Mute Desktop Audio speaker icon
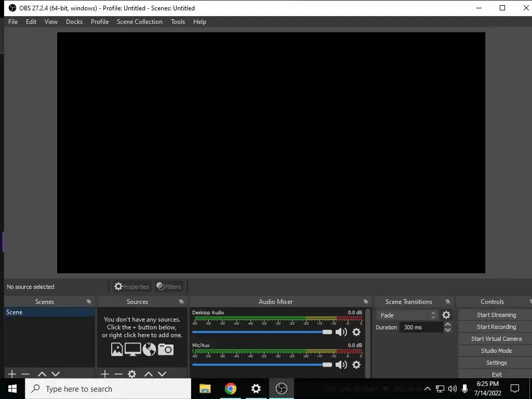This screenshot has width=532, height=399. (x=341, y=332)
